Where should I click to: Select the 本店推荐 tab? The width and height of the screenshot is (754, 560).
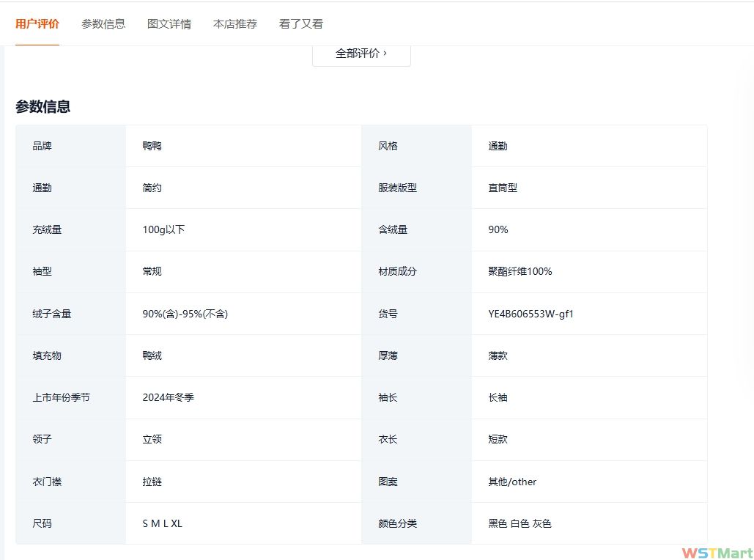point(235,23)
